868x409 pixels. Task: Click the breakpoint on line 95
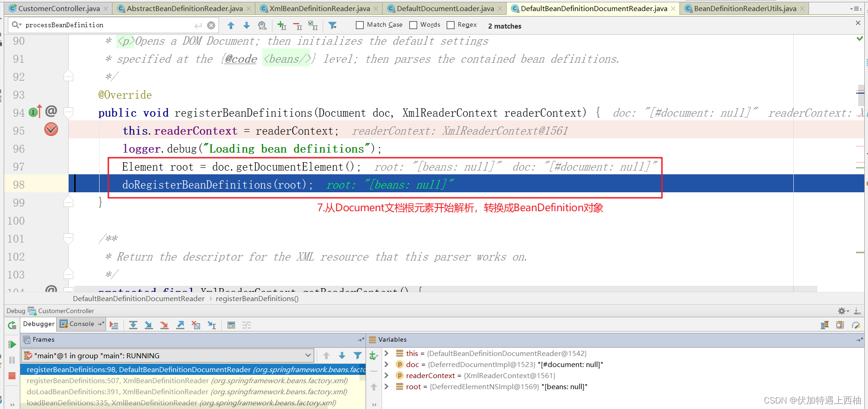51,130
